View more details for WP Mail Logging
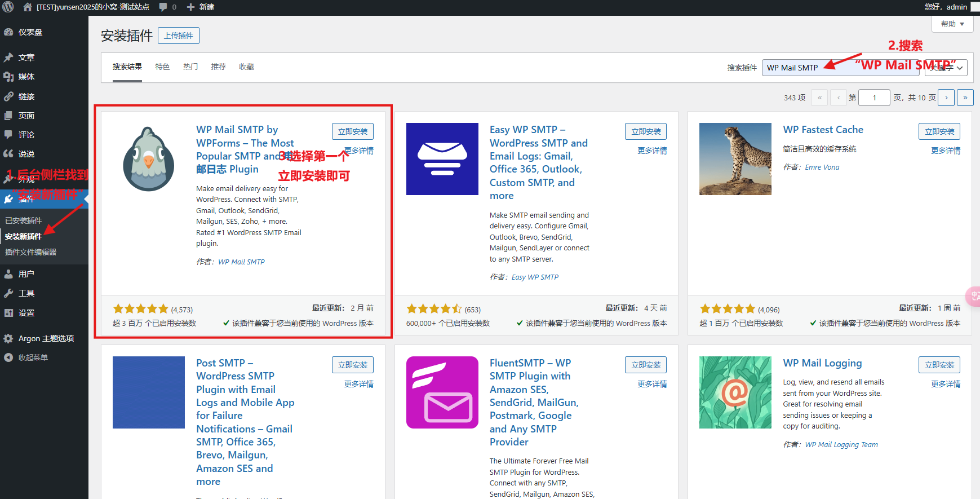 click(x=946, y=384)
